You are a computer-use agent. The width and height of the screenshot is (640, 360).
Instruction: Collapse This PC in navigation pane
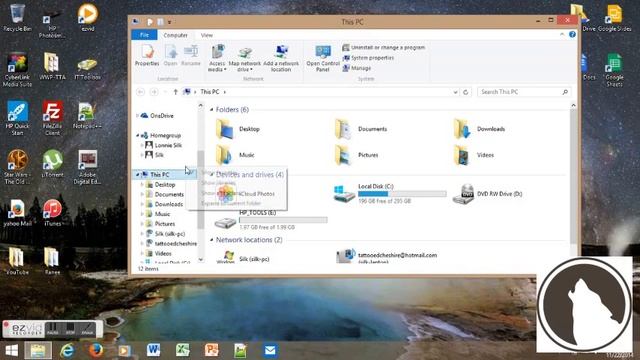point(138,175)
